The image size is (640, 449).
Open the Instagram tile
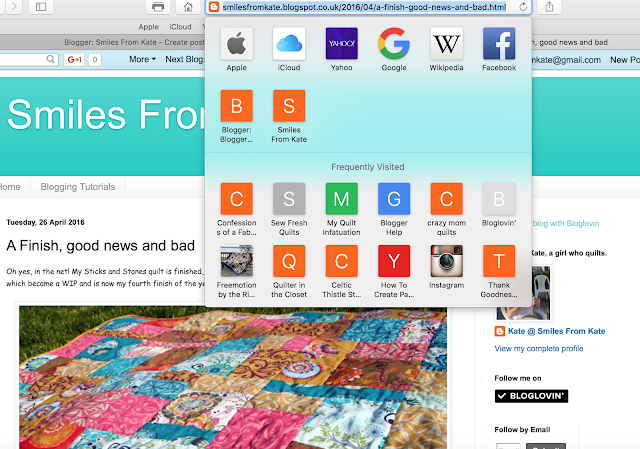447,261
